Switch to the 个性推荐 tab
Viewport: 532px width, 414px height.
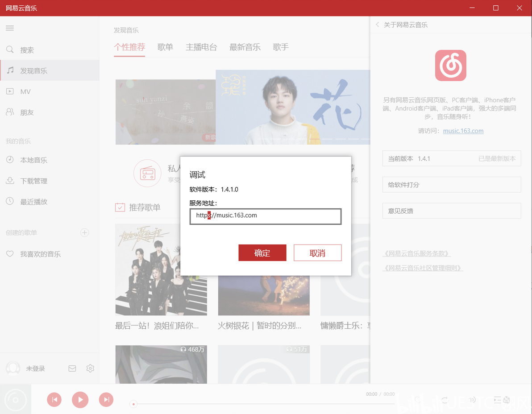tap(129, 47)
